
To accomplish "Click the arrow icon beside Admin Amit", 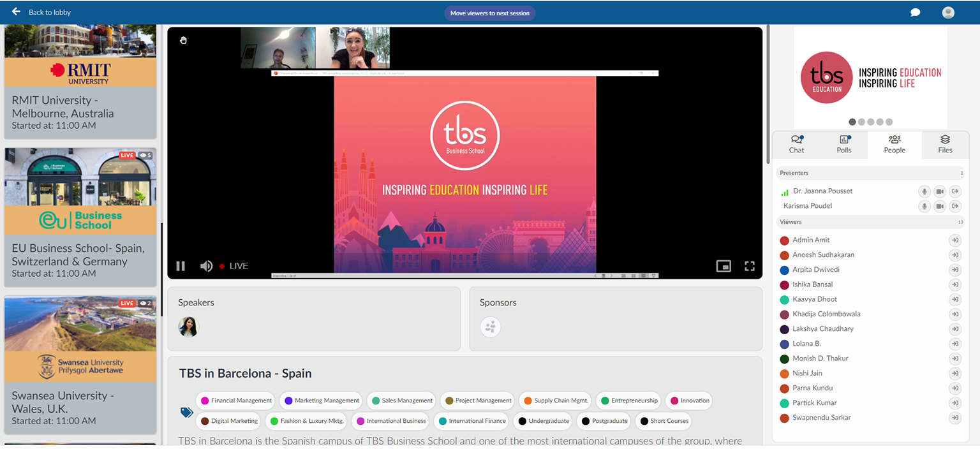I will tap(955, 240).
